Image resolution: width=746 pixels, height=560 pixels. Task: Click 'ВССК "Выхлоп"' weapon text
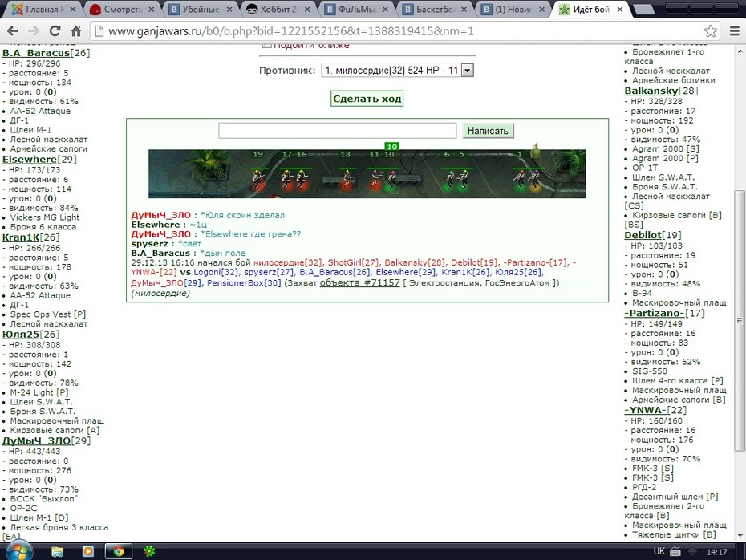pyautogui.click(x=44, y=499)
